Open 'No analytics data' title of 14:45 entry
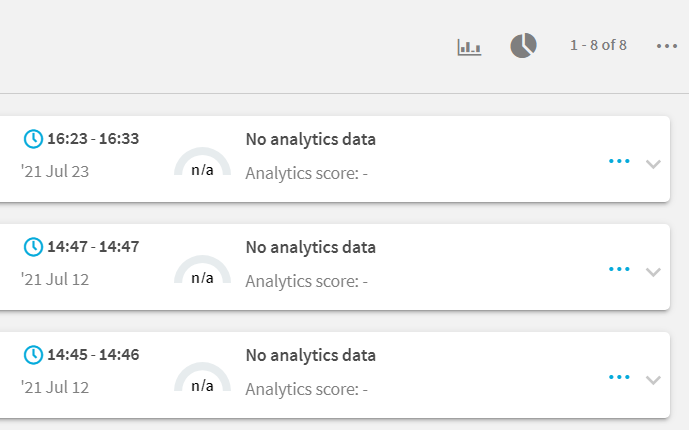689x430 pixels. [311, 355]
